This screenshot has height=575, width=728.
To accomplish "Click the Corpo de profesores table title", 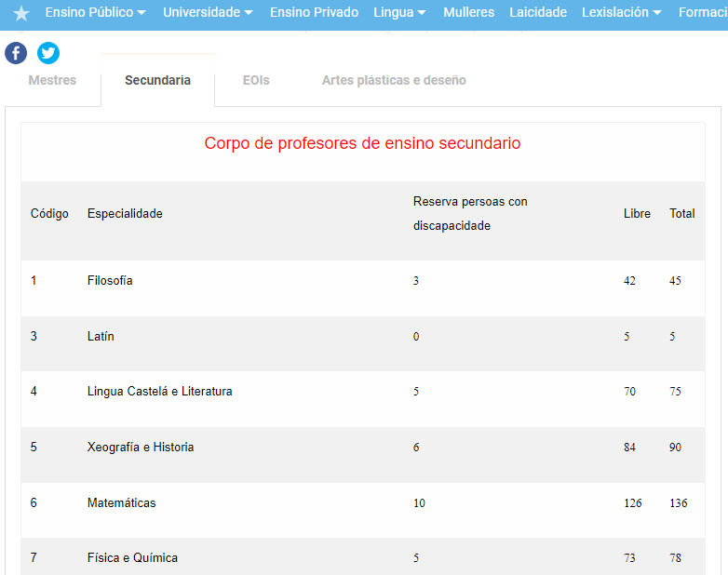I will (x=362, y=143).
